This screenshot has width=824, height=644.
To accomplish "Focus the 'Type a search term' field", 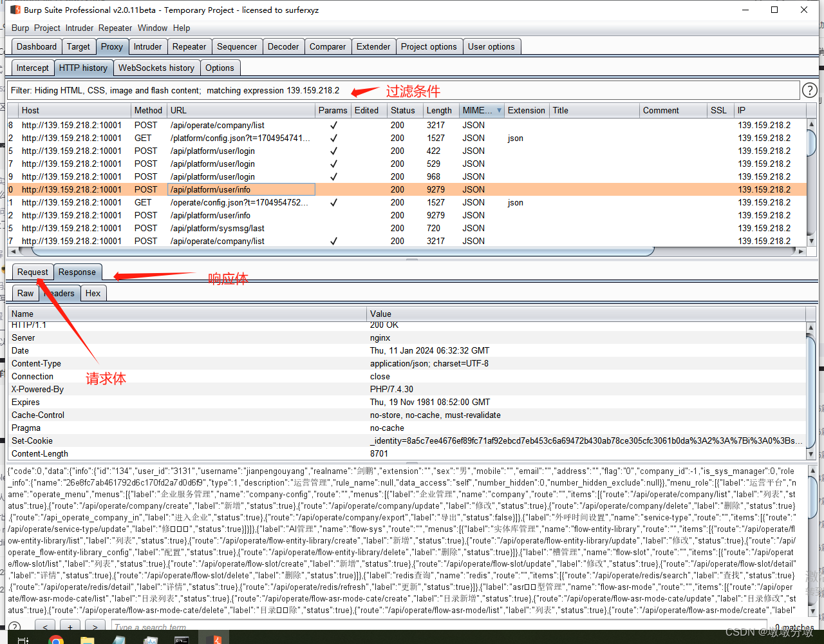I will click(438, 627).
